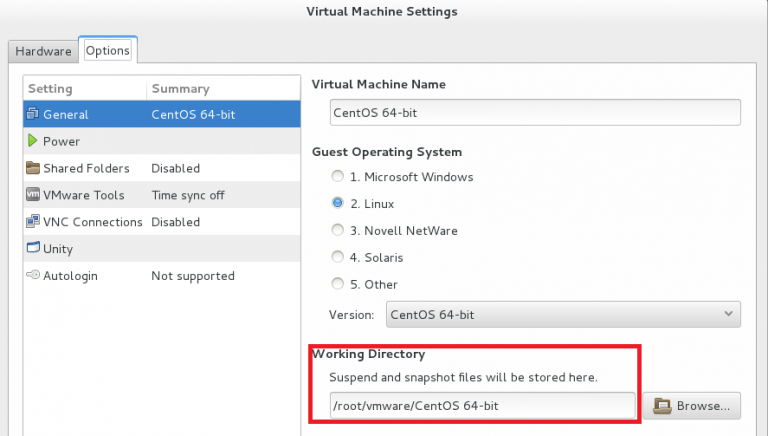Click the Summary column header
This screenshot has width=768, height=436.
point(223,89)
